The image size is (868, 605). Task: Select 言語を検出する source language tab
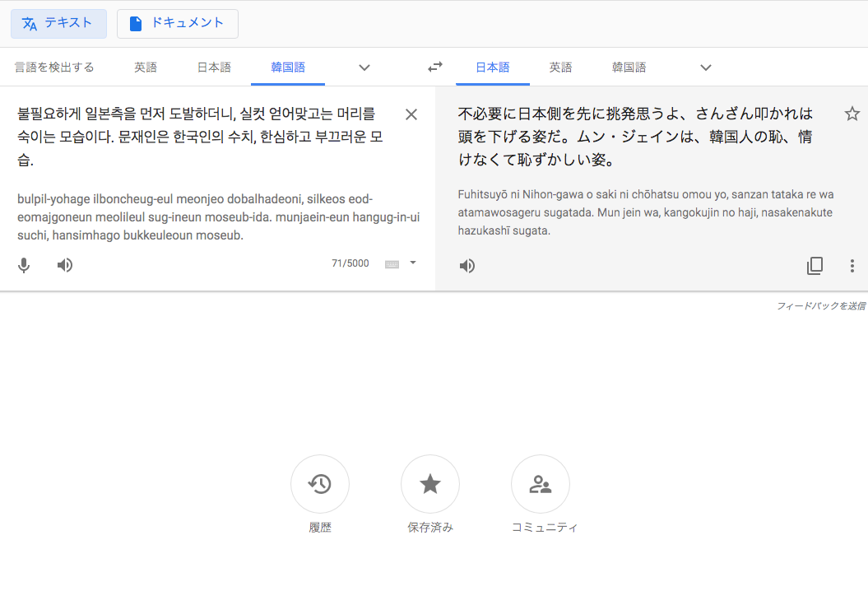[x=54, y=67]
